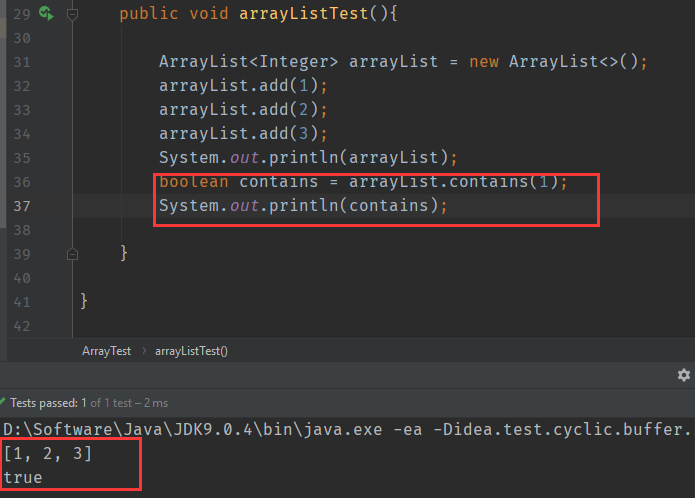695x498 pixels.
Task: Click the 'public void arrayListTest()' method signature
Action: coord(259,14)
